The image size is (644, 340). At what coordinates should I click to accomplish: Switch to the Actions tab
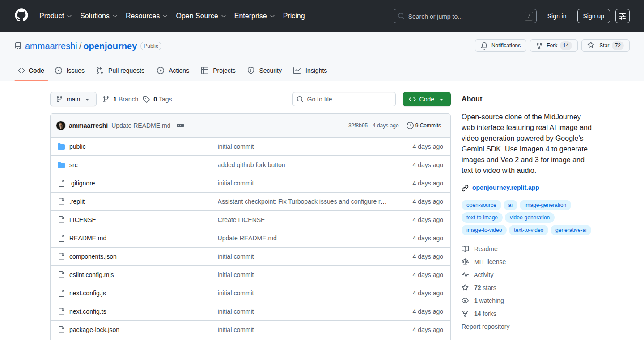(x=173, y=71)
